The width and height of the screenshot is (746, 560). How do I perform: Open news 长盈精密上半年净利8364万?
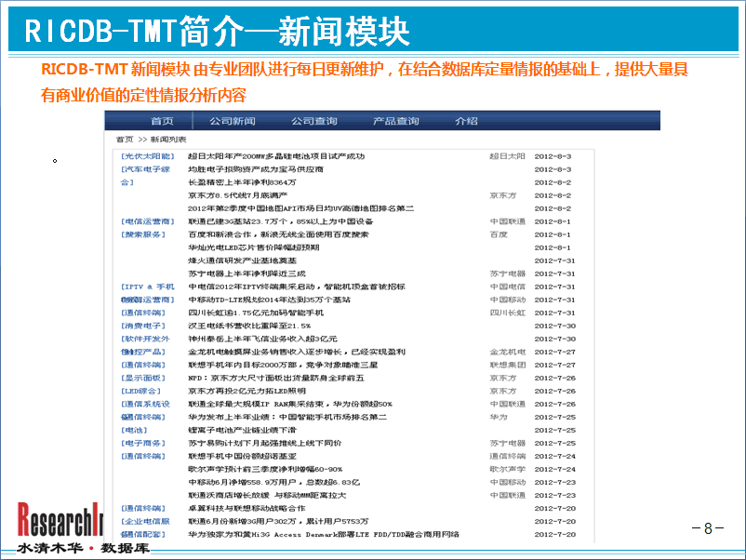pyautogui.click(x=242, y=182)
